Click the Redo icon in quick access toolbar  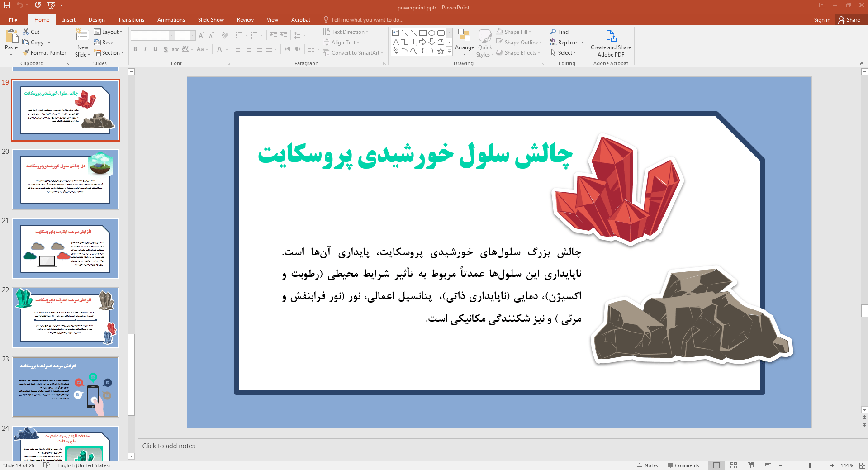[38, 5]
